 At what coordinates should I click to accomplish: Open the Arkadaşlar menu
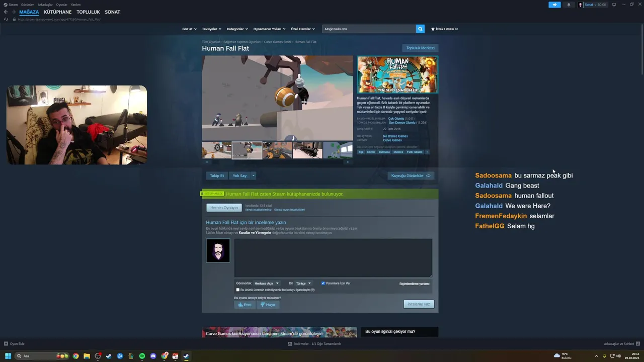[45, 5]
